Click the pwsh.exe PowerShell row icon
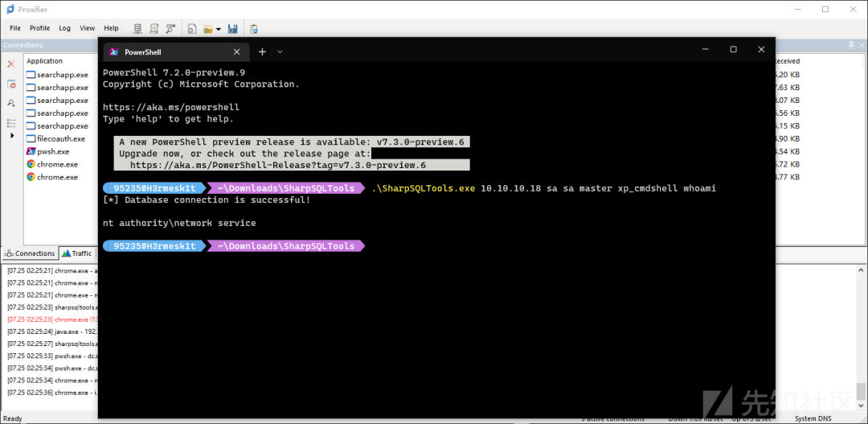Viewport: 868px width, 424px height. 31,151
